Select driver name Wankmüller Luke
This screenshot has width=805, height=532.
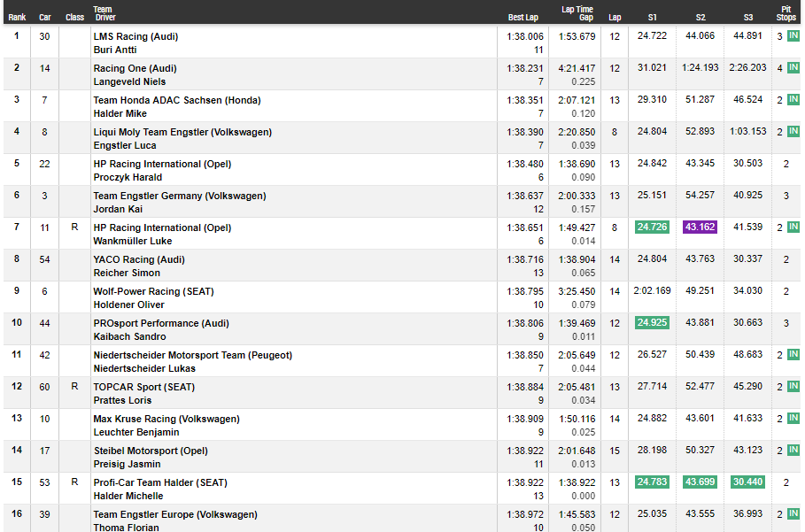[133, 241]
